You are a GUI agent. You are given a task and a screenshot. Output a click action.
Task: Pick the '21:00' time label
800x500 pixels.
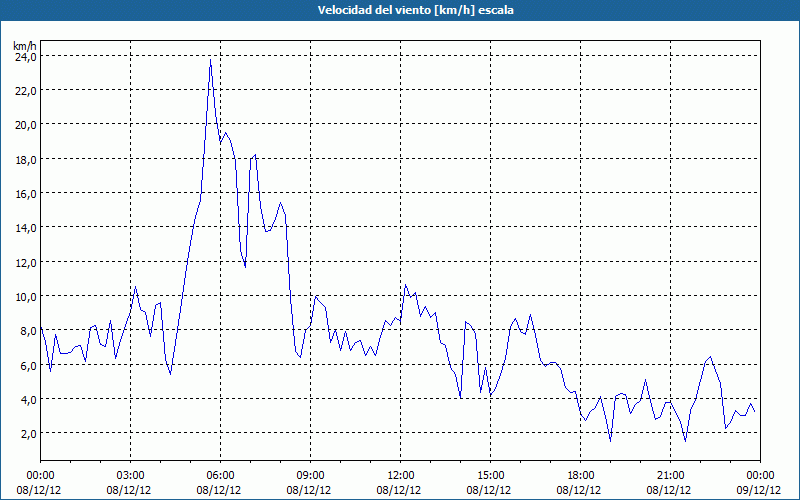point(670,476)
